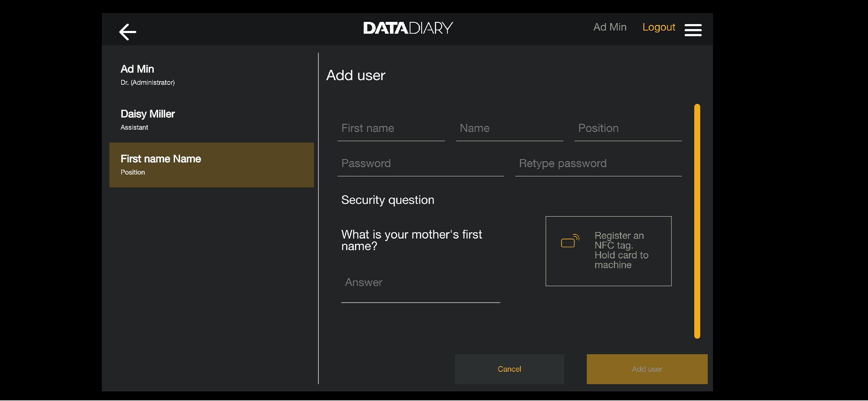Image resolution: width=868 pixels, height=401 pixels.
Task: Click the Register an NFC tag box
Action: [x=608, y=251]
